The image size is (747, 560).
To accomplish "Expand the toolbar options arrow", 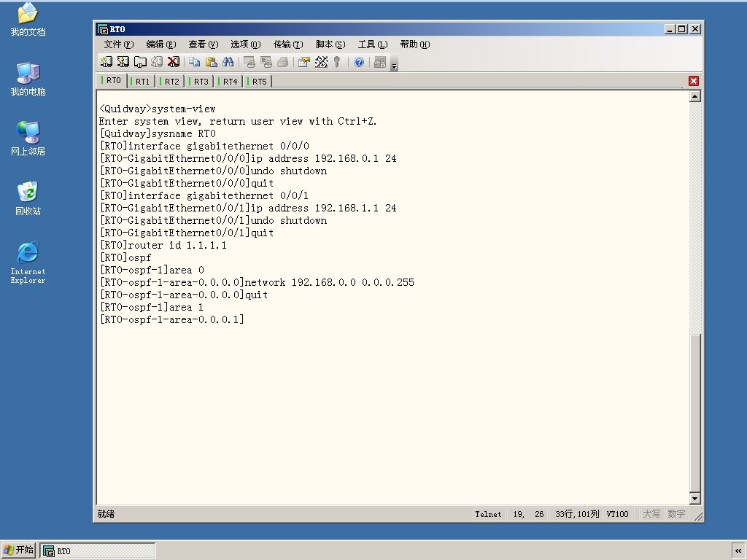I will tap(394, 66).
